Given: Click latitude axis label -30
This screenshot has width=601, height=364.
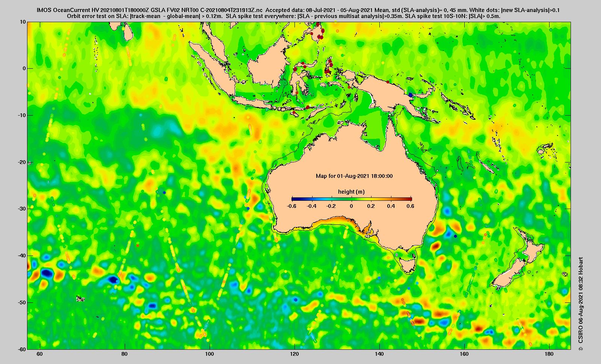Looking at the screenshot, I should (x=22, y=209).
